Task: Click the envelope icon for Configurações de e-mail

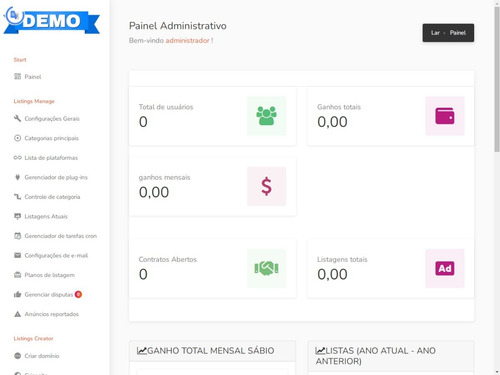Action: (x=17, y=255)
